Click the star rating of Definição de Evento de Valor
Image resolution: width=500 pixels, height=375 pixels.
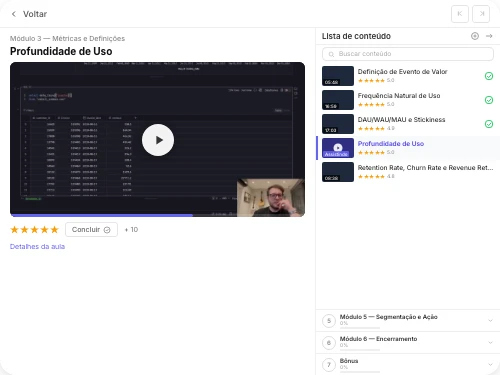point(371,80)
